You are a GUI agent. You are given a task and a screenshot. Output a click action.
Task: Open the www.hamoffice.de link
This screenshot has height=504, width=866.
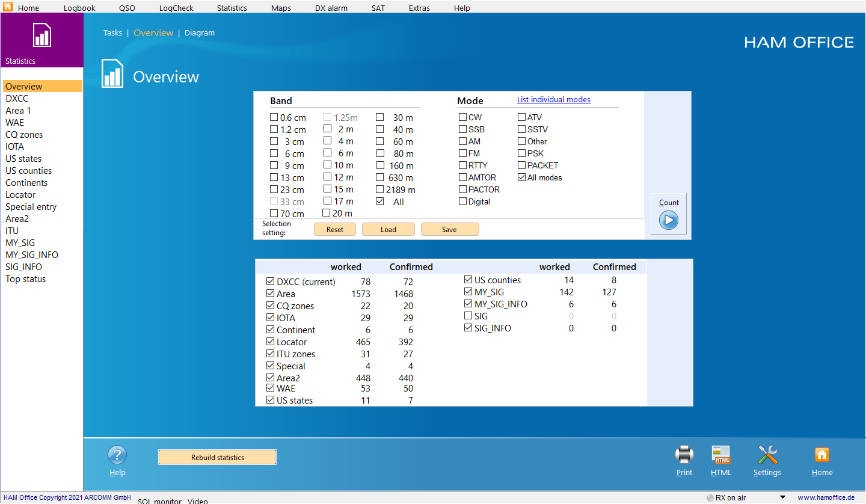(x=826, y=497)
